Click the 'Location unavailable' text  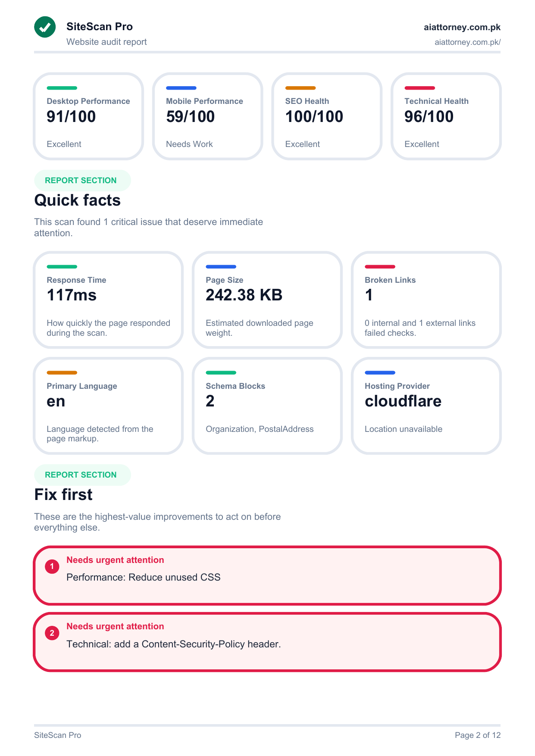[404, 429]
